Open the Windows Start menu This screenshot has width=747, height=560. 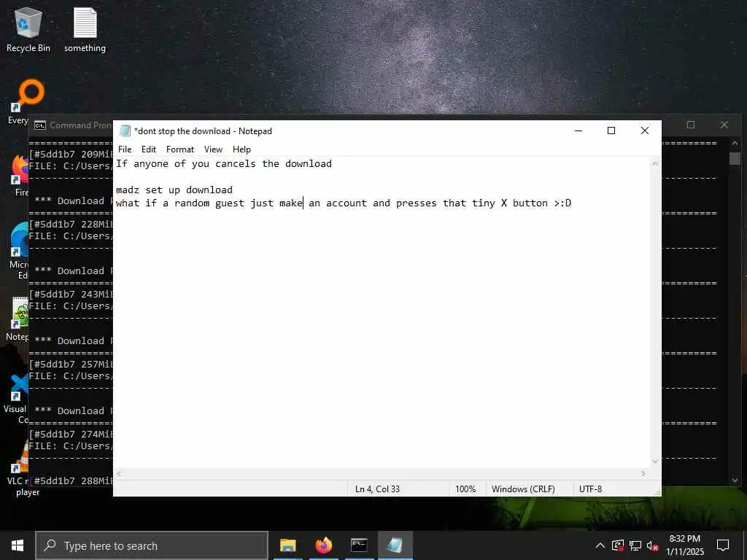[x=18, y=545]
